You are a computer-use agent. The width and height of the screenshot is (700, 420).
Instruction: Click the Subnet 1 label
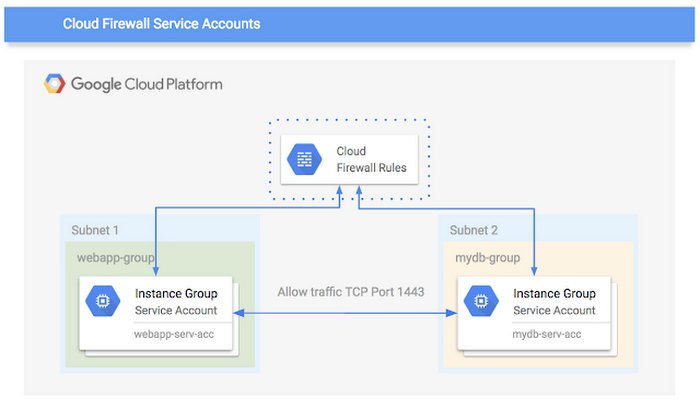click(x=95, y=230)
